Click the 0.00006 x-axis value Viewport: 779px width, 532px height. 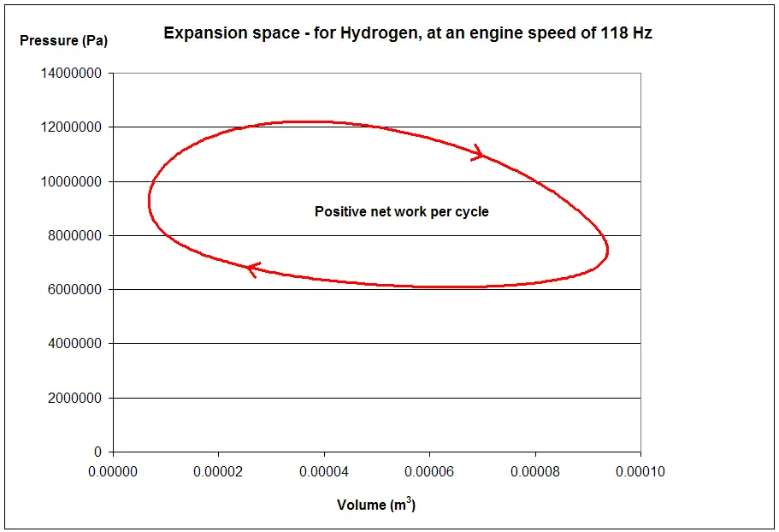tap(429, 471)
